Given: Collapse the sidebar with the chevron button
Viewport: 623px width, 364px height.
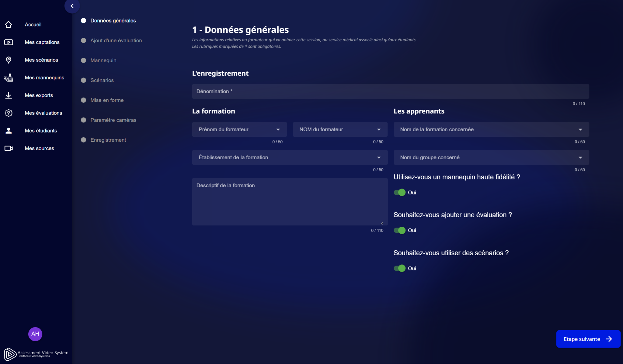Looking at the screenshot, I should pyautogui.click(x=72, y=6).
